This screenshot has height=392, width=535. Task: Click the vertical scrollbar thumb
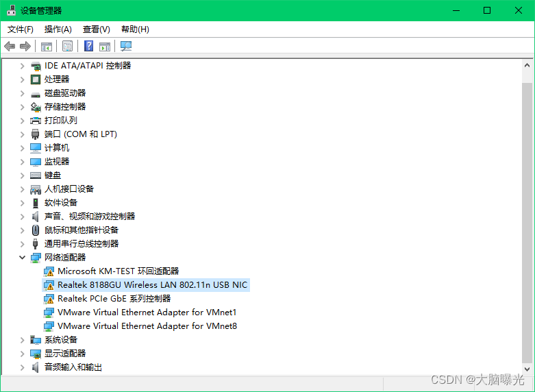(x=527, y=223)
